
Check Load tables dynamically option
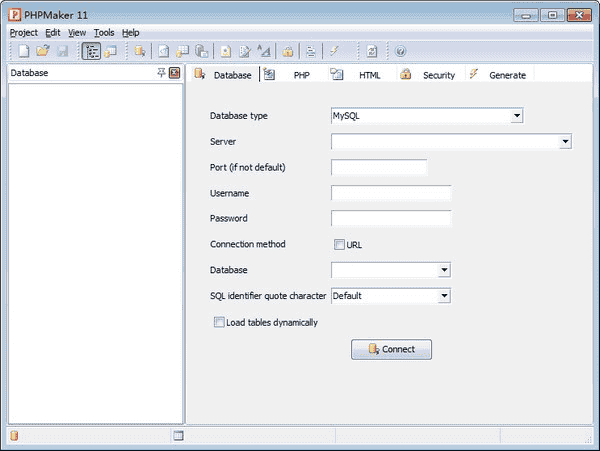click(219, 322)
